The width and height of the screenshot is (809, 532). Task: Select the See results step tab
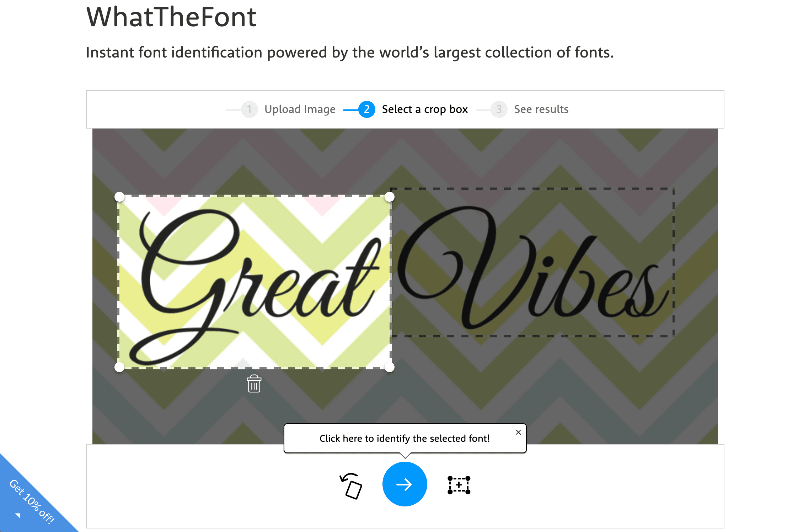coord(540,109)
